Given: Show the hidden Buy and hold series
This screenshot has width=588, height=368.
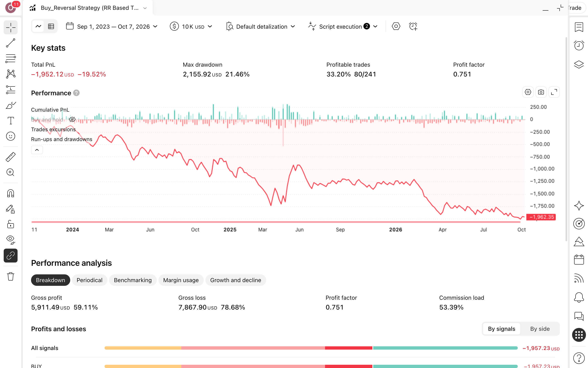Looking at the screenshot, I should coord(72,120).
